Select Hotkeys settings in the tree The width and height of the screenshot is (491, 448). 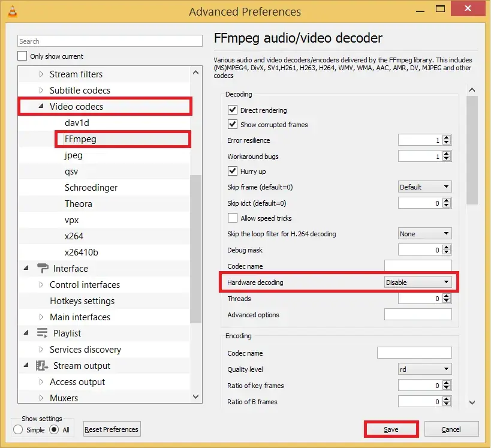(x=82, y=301)
